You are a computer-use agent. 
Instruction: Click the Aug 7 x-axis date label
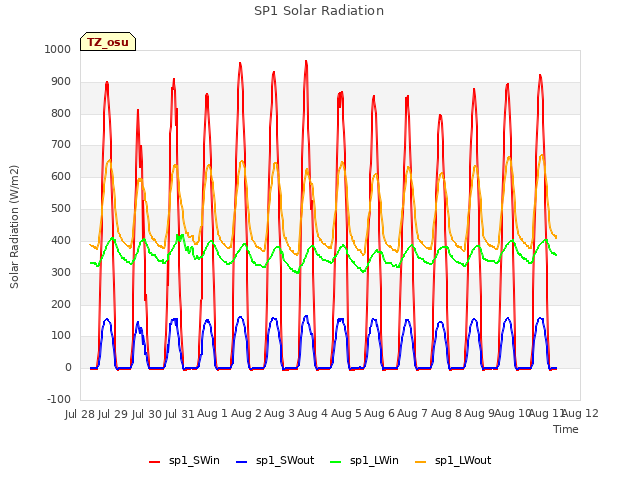coord(412,414)
